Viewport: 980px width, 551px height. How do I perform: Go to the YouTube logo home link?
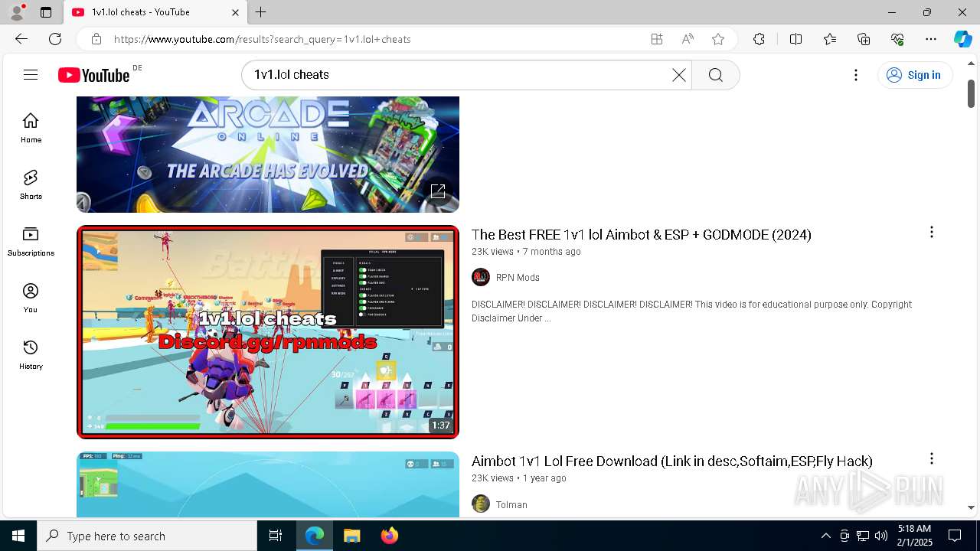pyautogui.click(x=94, y=75)
